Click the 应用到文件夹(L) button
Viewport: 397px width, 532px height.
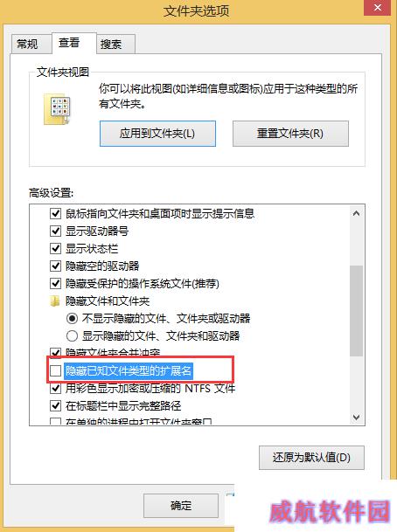(x=157, y=134)
